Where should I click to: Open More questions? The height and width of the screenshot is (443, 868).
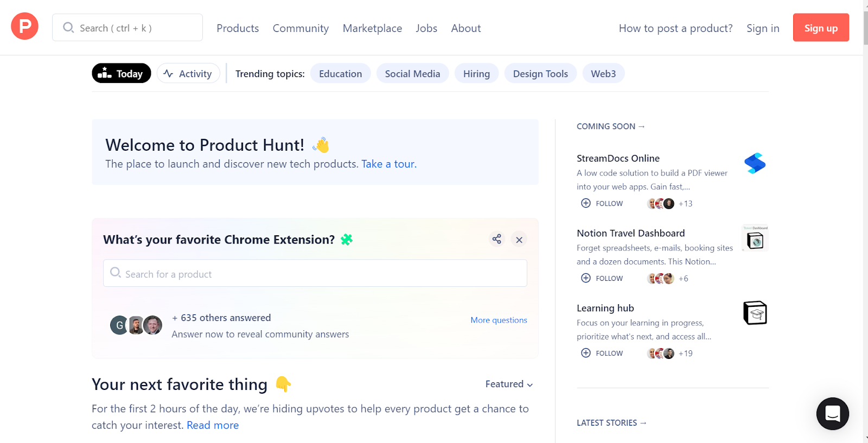tap(499, 320)
